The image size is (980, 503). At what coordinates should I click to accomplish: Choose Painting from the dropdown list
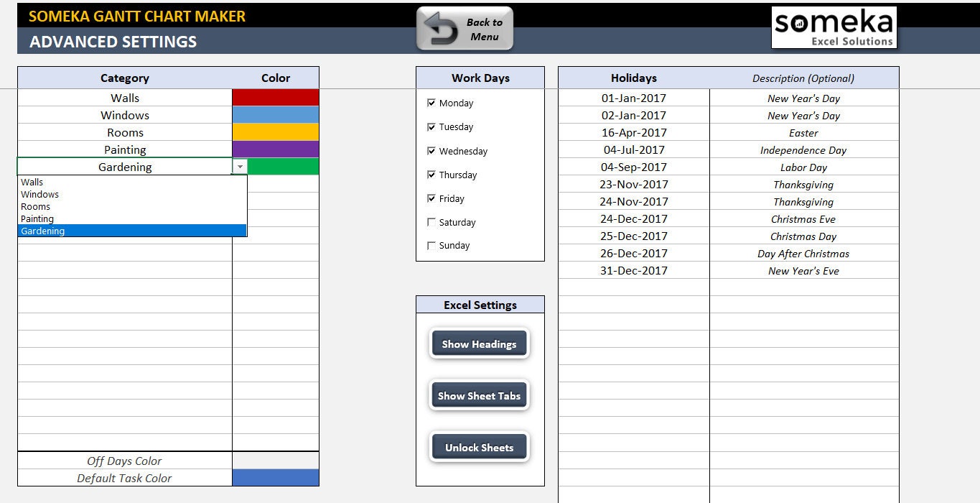click(132, 219)
